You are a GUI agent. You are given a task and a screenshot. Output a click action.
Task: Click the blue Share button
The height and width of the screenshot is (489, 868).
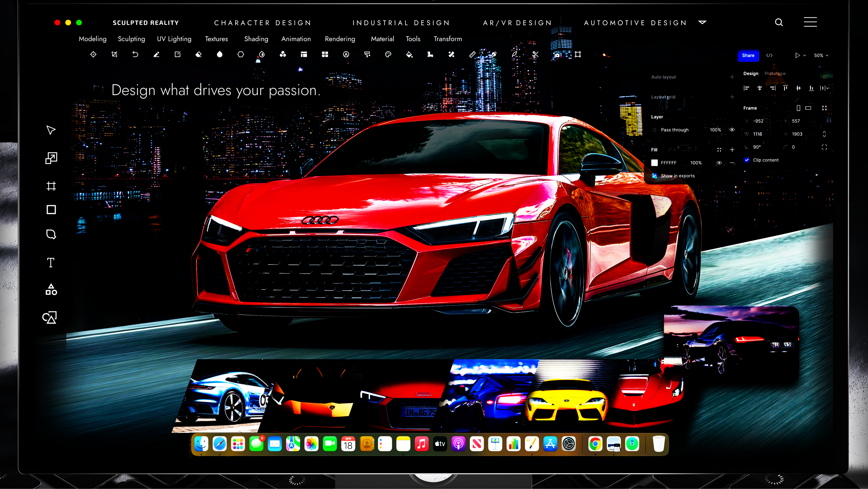pyautogui.click(x=748, y=56)
